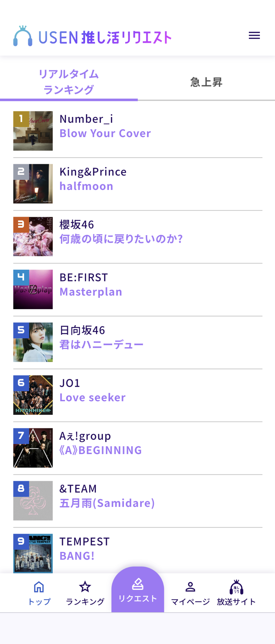Open Blow Your Cover song link
The height and width of the screenshot is (644, 275).
click(105, 133)
